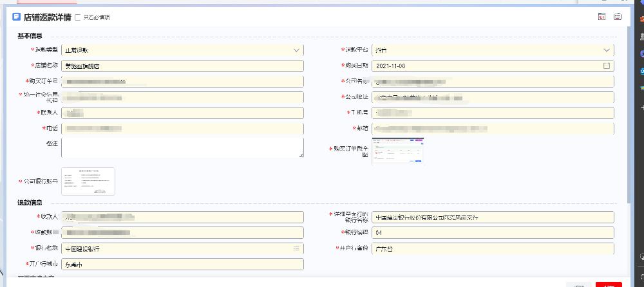Click the 店铺名称 input field

point(182,66)
